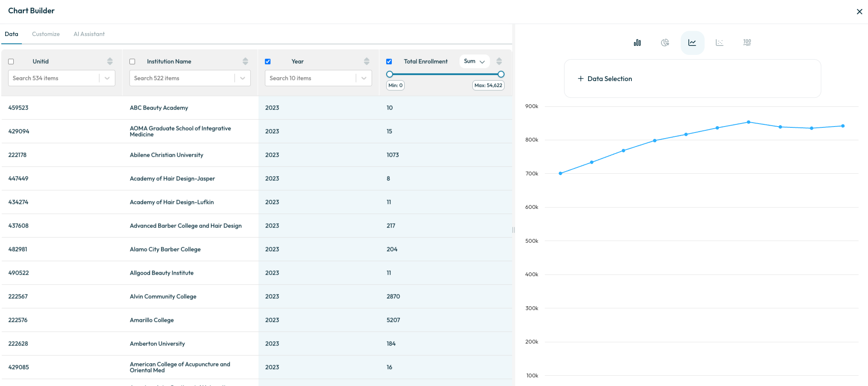Enable the Unitid column checkbox
This screenshot has height=386, width=868.
tap(11, 62)
